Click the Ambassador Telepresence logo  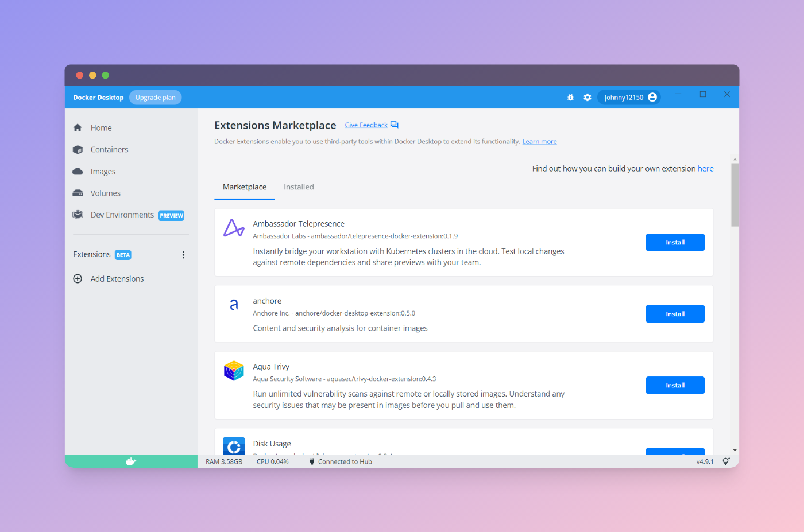(x=234, y=228)
